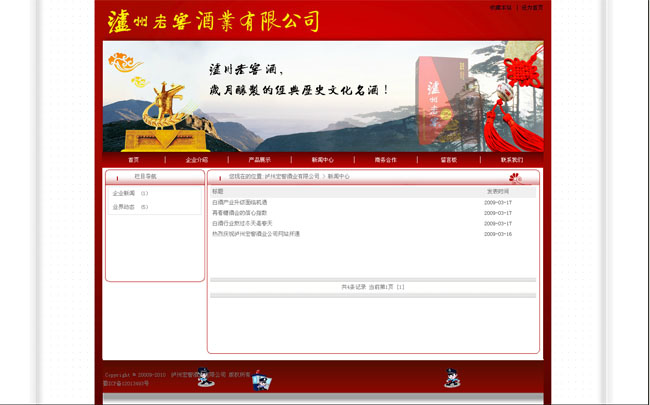Click 收藏本站 link at the top right

501,7
